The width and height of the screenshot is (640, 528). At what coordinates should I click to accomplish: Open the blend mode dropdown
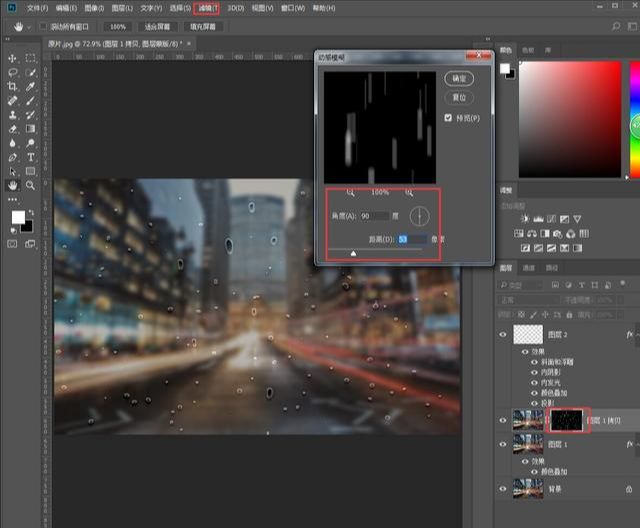pos(528,300)
